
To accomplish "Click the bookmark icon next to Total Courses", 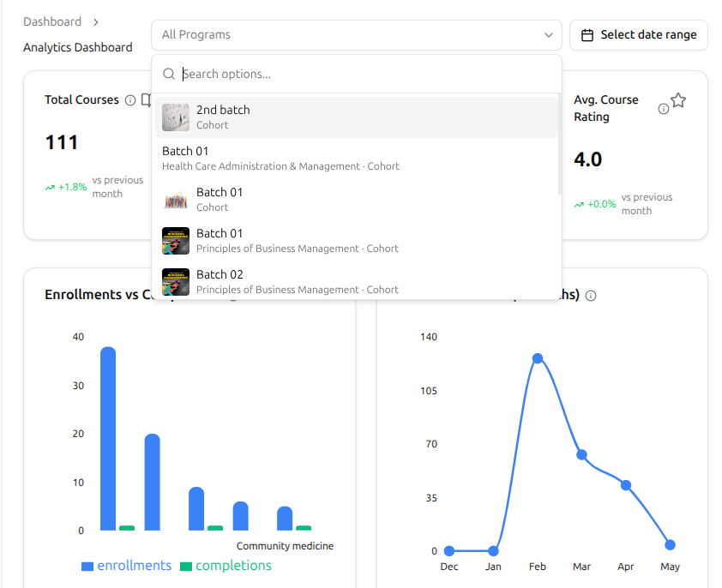I will 147,100.
